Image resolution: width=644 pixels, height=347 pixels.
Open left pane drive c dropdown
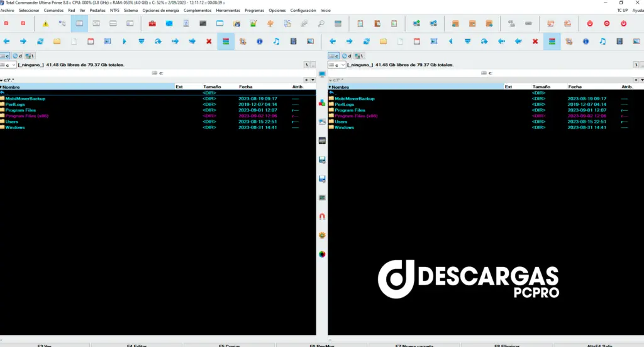coord(14,65)
